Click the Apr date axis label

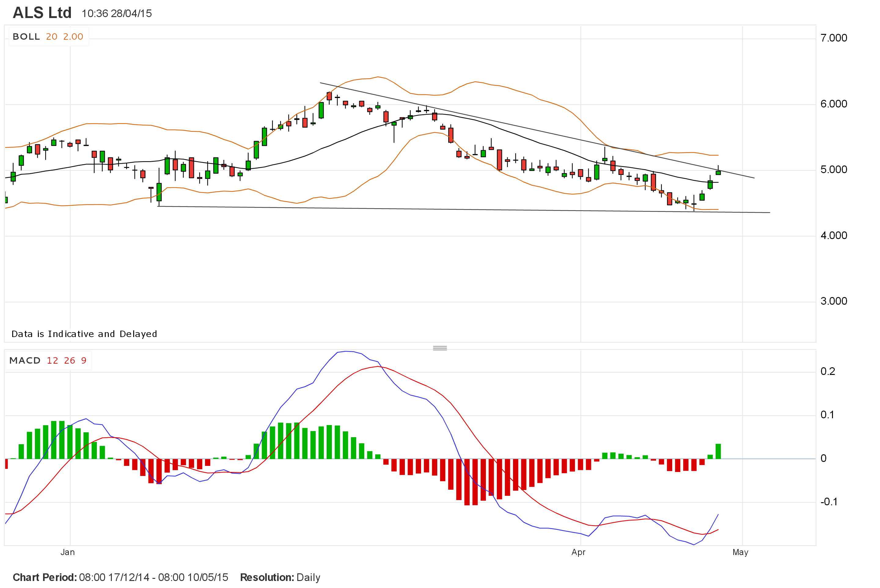click(578, 552)
